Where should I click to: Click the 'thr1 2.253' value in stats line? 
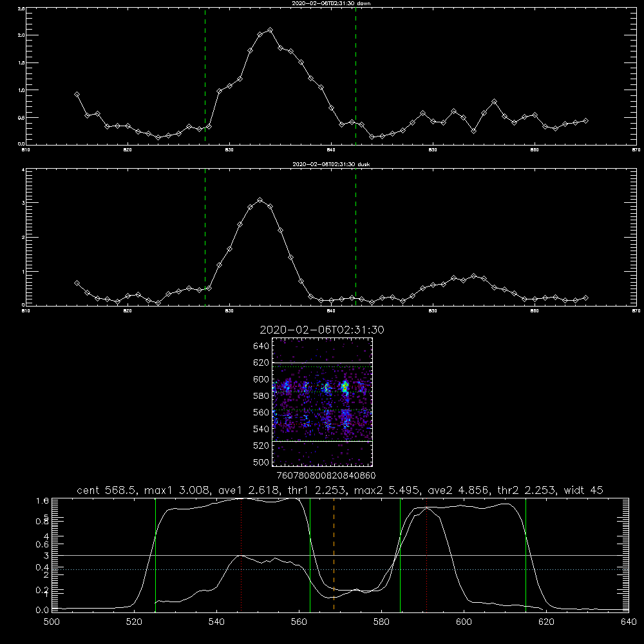click(316, 490)
